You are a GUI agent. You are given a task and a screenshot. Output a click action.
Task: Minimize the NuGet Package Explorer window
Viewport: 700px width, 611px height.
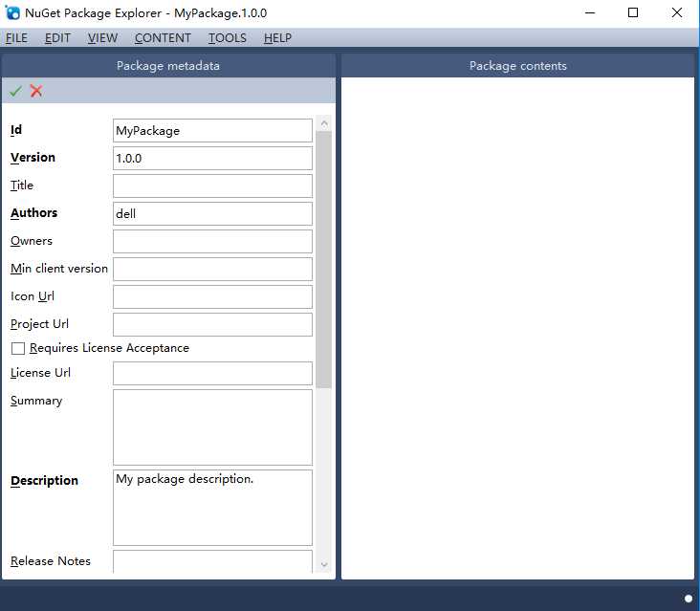coord(590,13)
